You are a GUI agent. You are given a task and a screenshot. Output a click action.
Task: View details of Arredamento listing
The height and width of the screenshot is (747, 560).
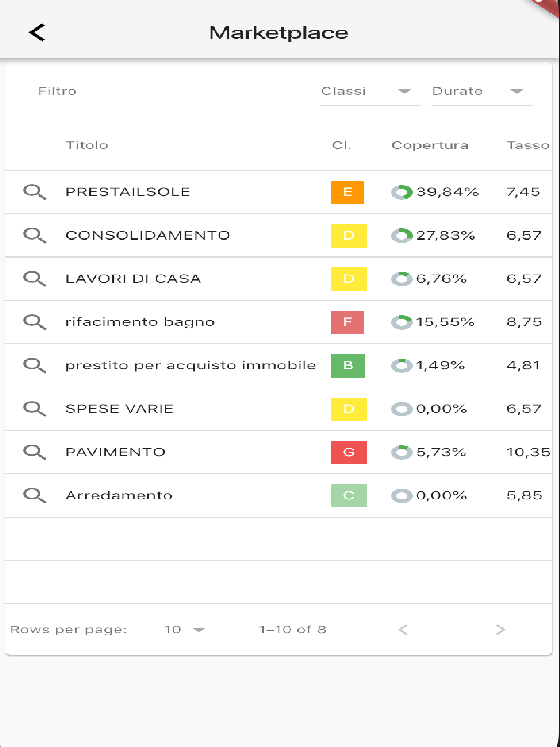pyautogui.click(x=35, y=495)
